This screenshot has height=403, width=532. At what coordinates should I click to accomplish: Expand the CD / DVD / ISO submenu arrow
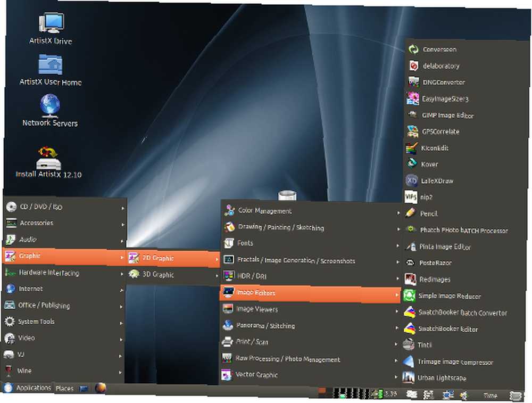coord(123,208)
